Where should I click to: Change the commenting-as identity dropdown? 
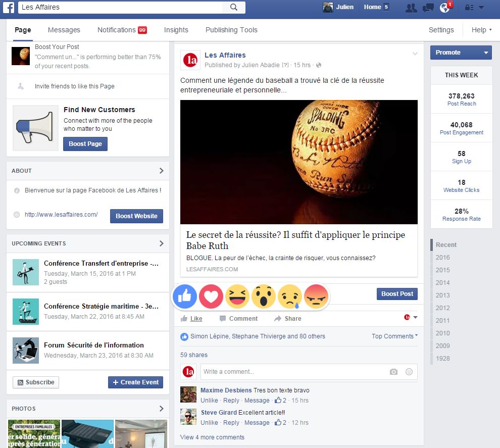pyautogui.click(x=411, y=317)
